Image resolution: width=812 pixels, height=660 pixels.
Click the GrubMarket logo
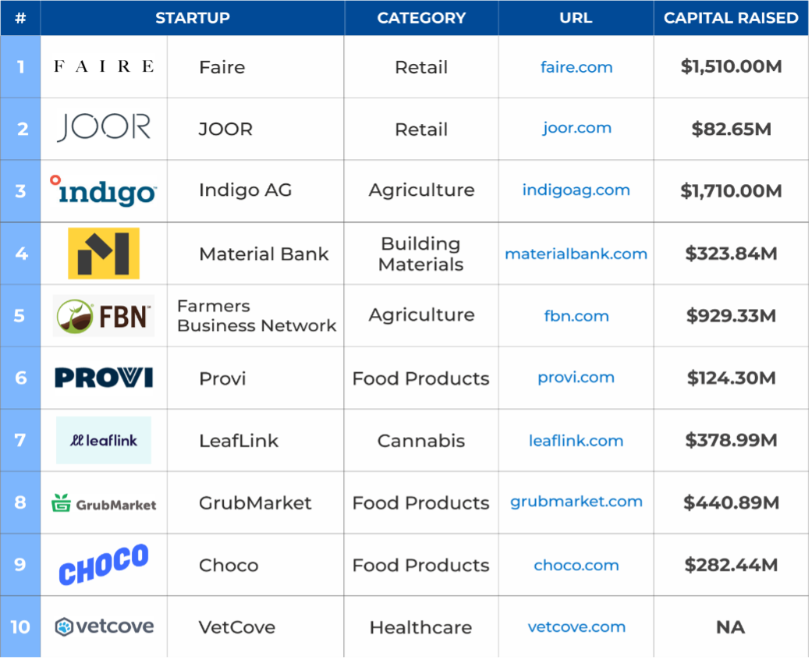click(x=104, y=503)
